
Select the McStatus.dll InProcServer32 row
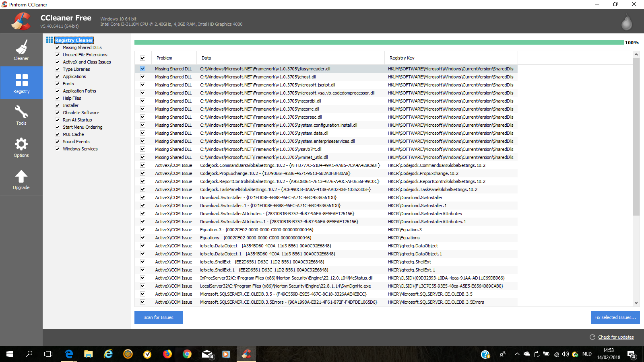click(x=326, y=278)
